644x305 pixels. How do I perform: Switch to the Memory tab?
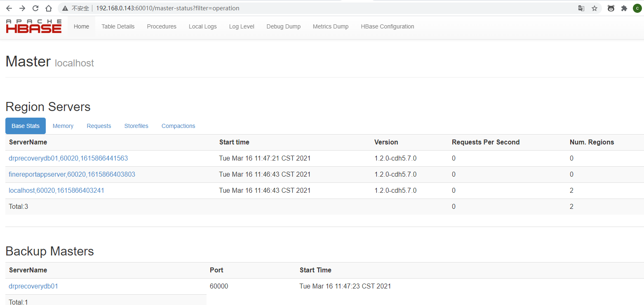(x=63, y=126)
